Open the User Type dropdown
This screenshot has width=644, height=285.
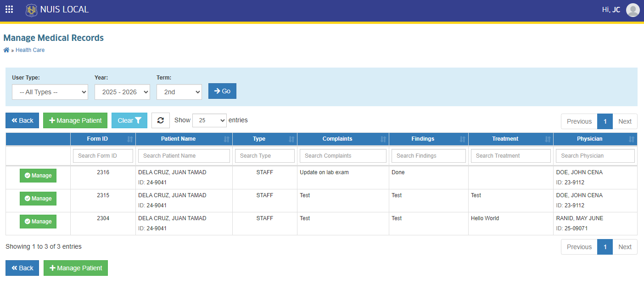(x=50, y=92)
